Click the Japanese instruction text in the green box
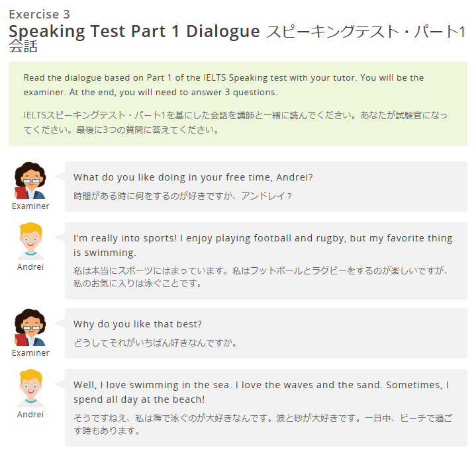476x453 pixels. [235, 122]
